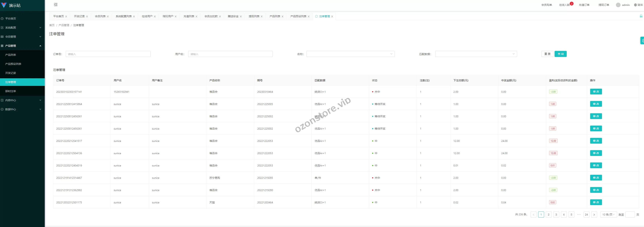Open 平台首页 from the sidebar
Viewport: 644px width, 227px height.
point(11,19)
